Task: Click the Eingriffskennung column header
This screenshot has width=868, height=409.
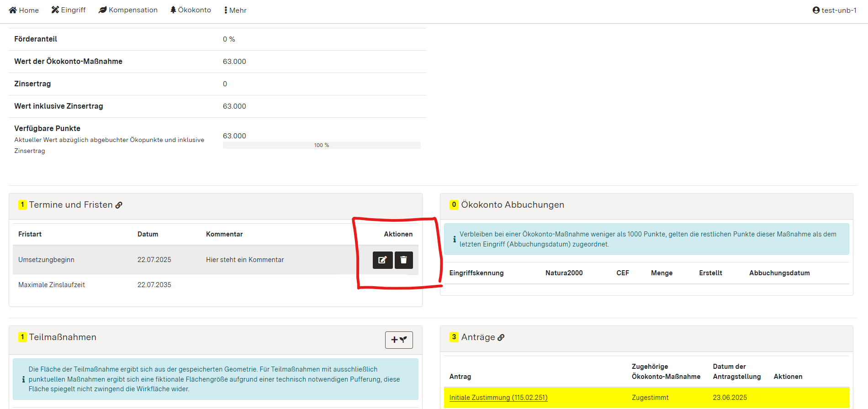Action: click(x=476, y=273)
